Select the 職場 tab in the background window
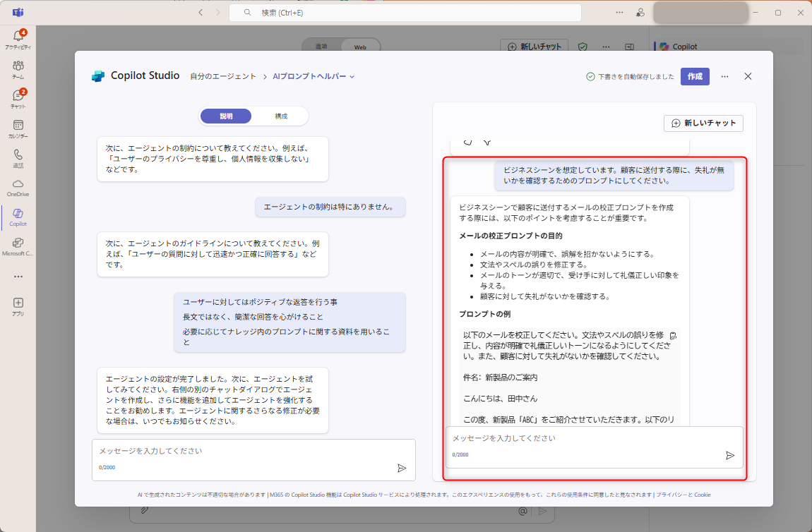812x532 pixels. pos(321,47)
